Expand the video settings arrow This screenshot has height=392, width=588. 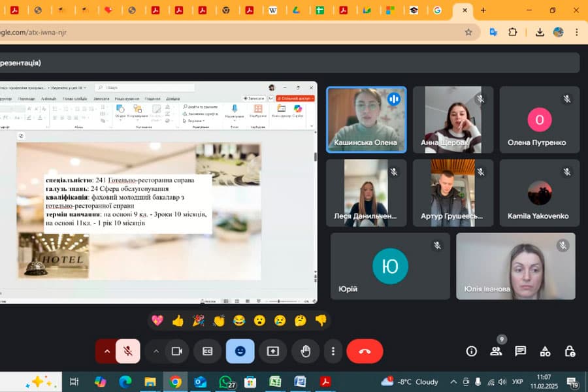coord(155,351)
